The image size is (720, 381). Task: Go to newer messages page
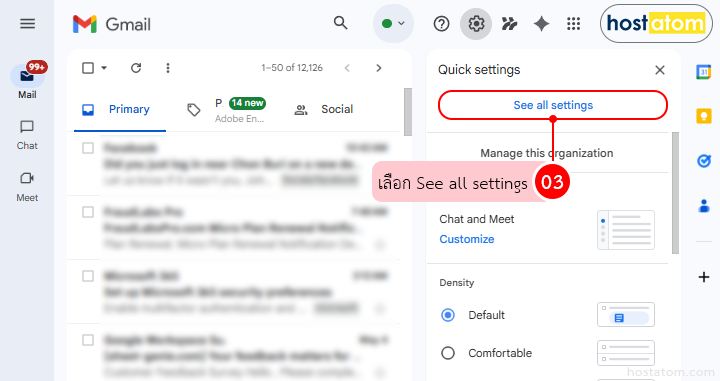(347, 68)
